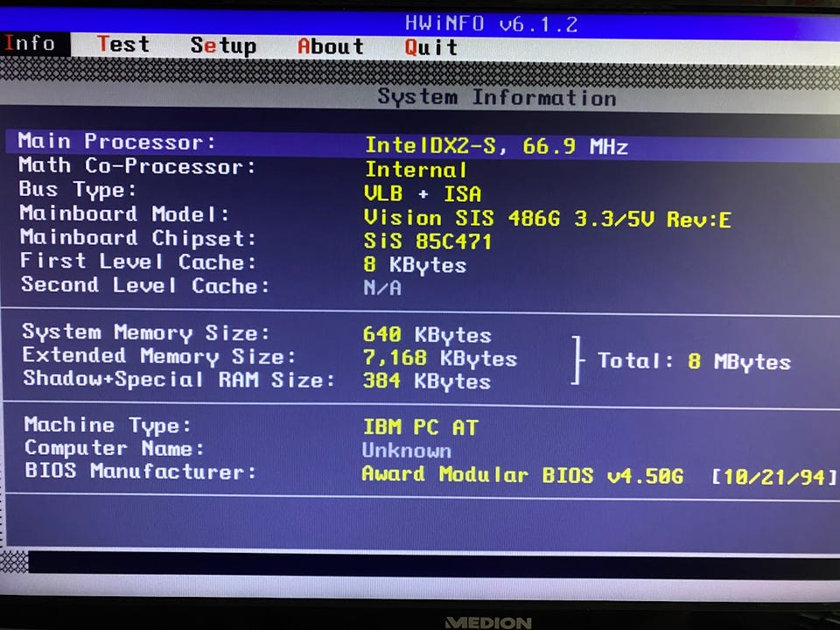Click the IntelDX2-S, 66.9 MHz value
Viewport: 840px width, 630px height.
[496, 146]
